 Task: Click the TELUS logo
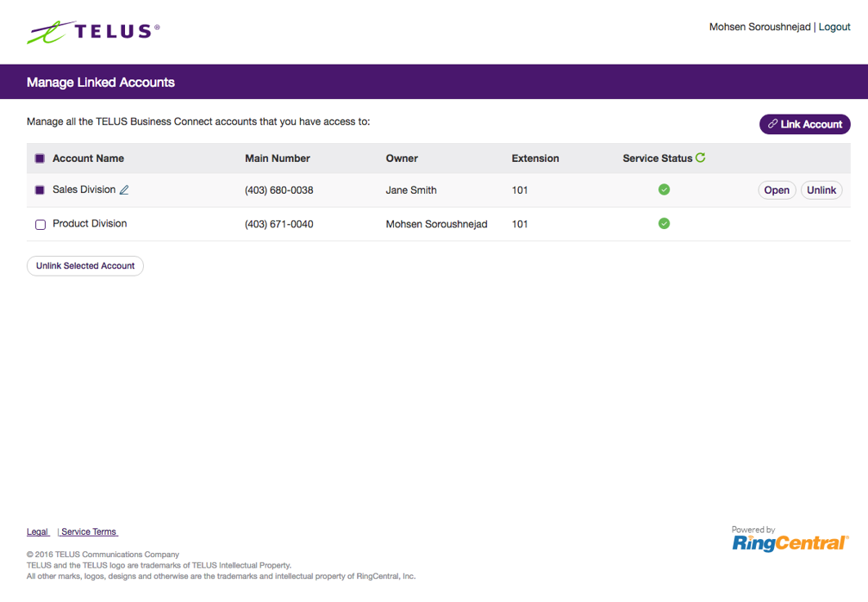[x=92, y=31]
